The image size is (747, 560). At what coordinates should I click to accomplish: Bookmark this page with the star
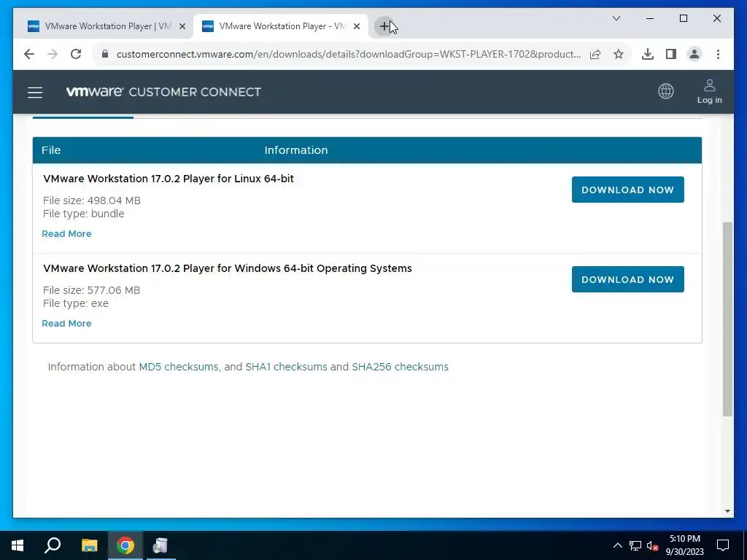tap(619, 54)
